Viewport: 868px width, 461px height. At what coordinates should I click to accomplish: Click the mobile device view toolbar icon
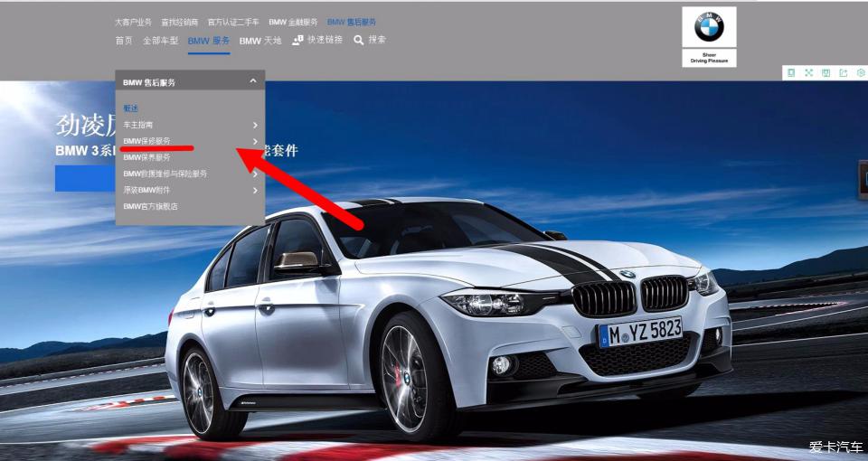[792, 72]
